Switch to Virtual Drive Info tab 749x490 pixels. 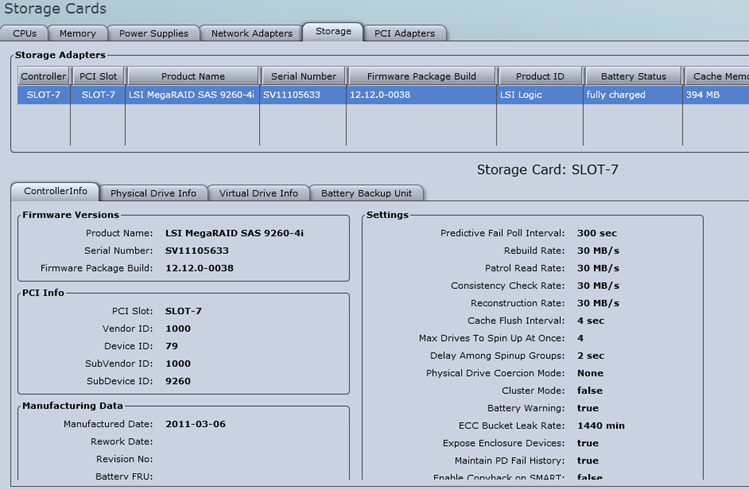pyautogui.click(x=258, y=193)
